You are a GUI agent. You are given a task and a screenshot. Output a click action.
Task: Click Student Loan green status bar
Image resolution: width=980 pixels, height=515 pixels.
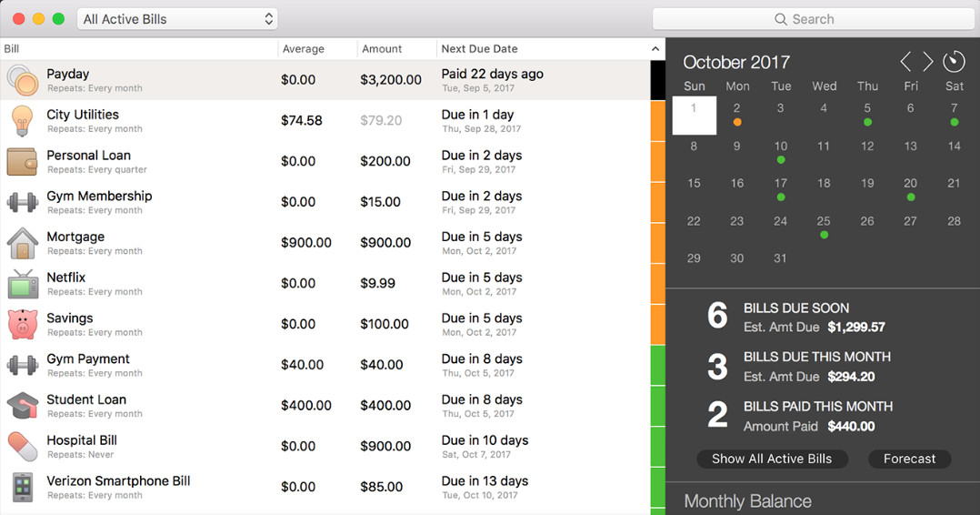click(x=657, y=406)
